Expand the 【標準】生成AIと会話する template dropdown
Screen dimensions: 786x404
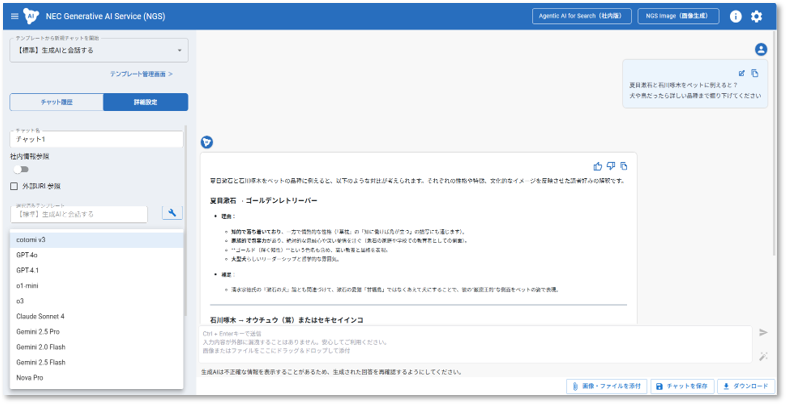(98, 49)
